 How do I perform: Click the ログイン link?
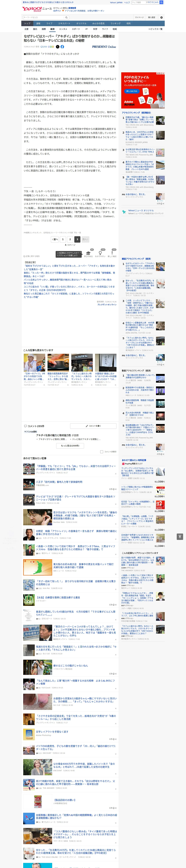(57, 11)
